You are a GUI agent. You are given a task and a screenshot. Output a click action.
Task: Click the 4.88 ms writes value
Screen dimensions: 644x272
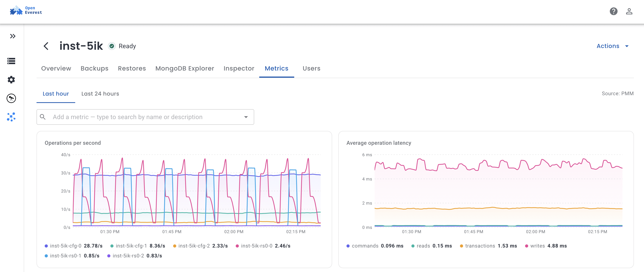click(557, 246)
